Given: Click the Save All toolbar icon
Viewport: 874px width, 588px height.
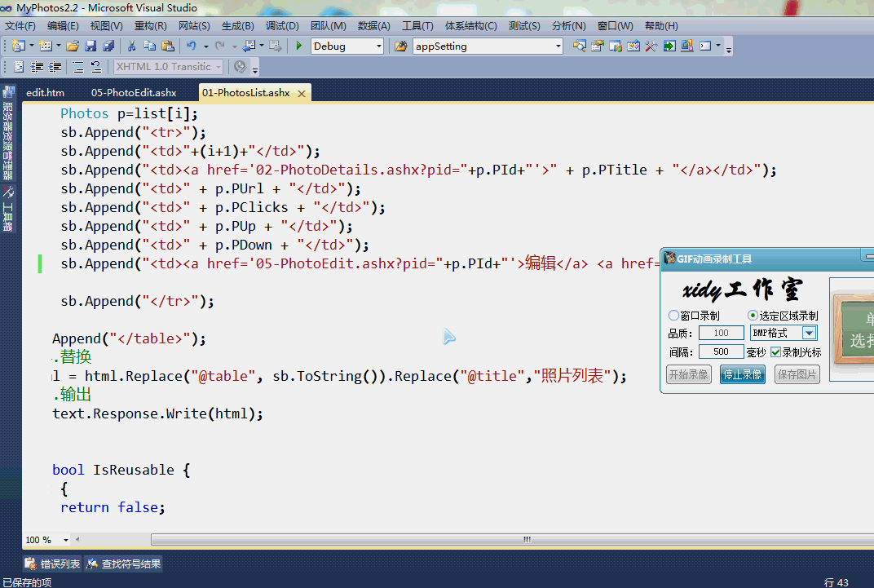Looking at the screenshot, I should [x=108, y=46].
